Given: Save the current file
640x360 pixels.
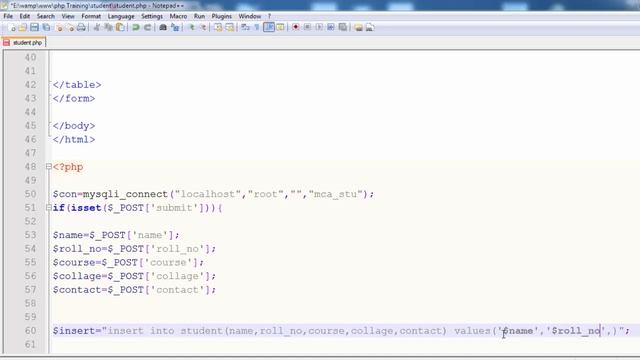Looking at the screenshot, I should 34,27.
